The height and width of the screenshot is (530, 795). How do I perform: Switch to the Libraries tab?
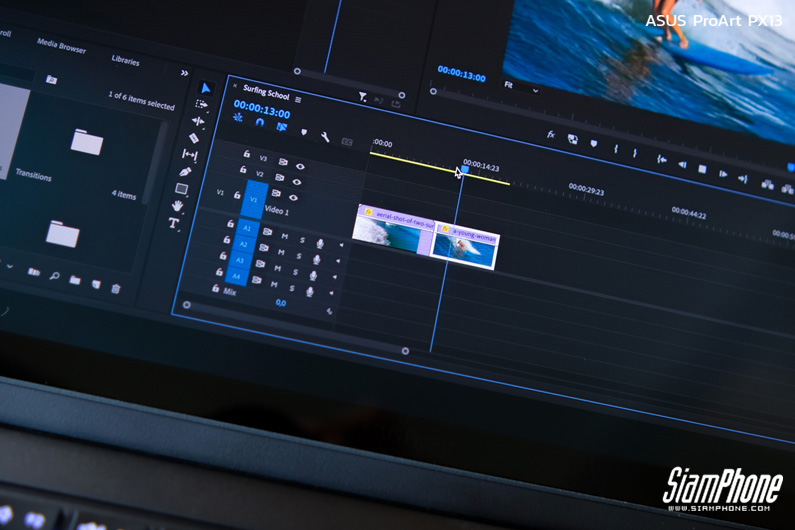pos(125,60)
